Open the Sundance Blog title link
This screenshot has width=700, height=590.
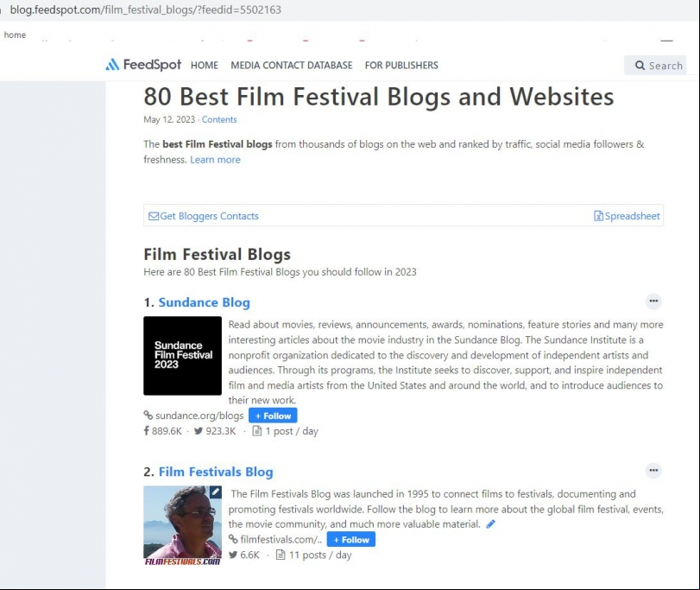204,302
